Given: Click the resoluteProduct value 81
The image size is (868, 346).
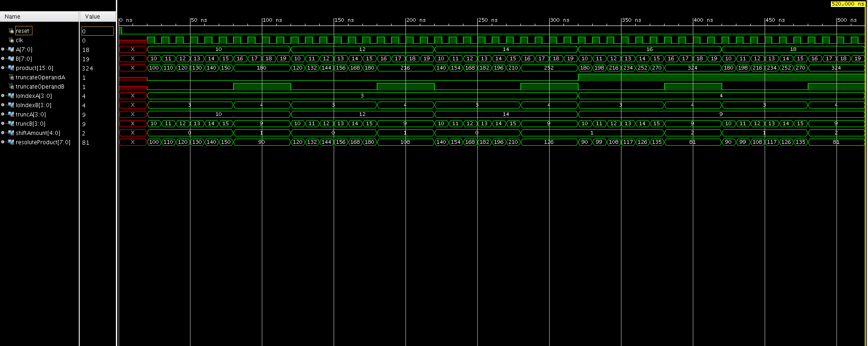Looking at the screenshot, I should coord(86,142).
